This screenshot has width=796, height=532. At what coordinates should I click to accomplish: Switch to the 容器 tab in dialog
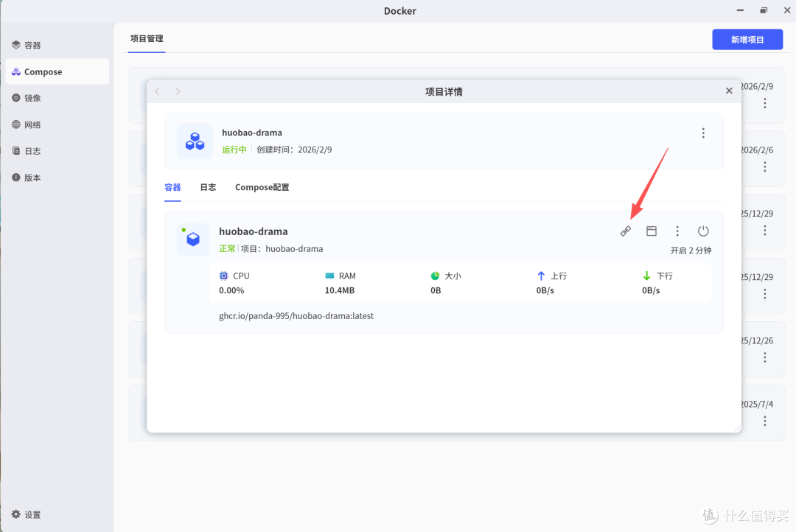[x=172, y=187]
